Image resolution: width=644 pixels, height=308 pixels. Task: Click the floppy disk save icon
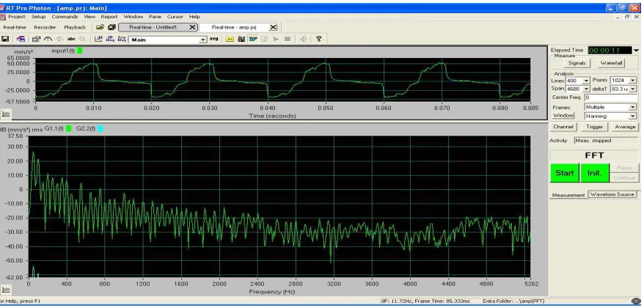click(5, 39)
